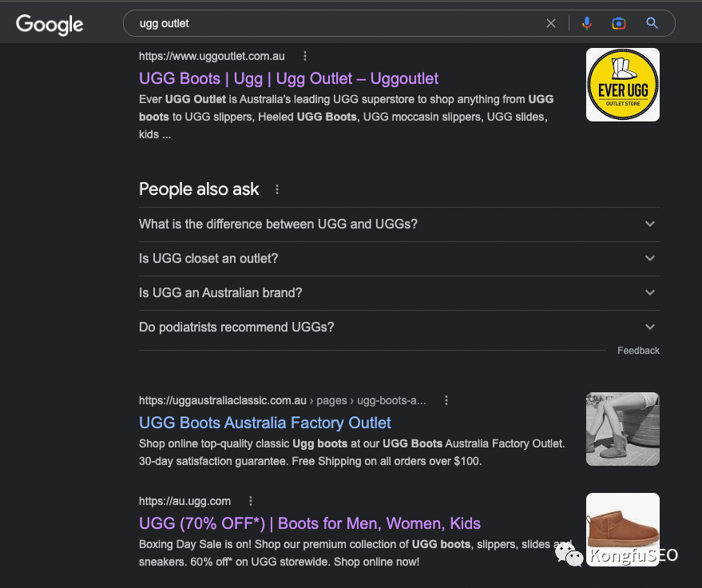Open options menu beside au.ugg.com URL
Image resolution: width=702 pixels, height=588 pixels.
(x=251, y=501)
